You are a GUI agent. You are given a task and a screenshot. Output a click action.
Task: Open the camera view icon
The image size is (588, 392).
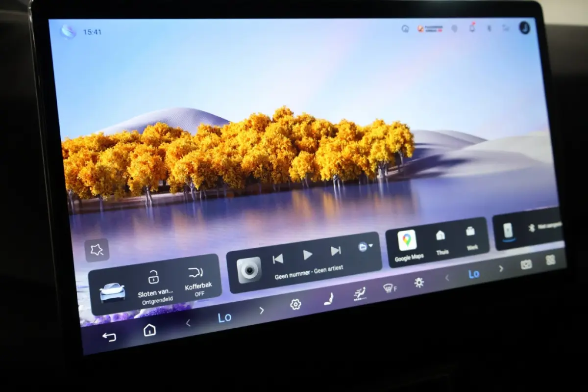pyautogui.click(x=526, y=264)
